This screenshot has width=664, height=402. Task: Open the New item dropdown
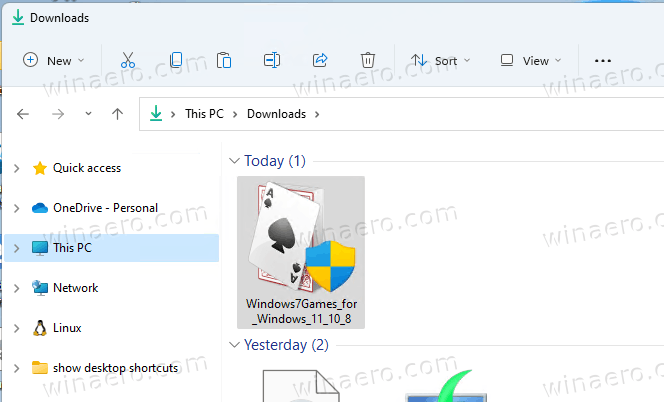[x=53, y=61]
